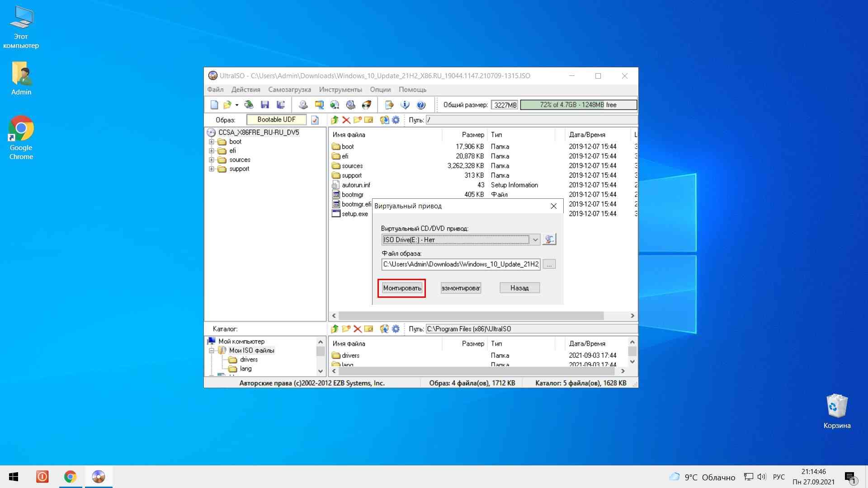Screen dimensions: 868x488
Task: Select CCSA_X86FRE_RU-RU_DV5 root node
Action: click(x=259, y=132)
